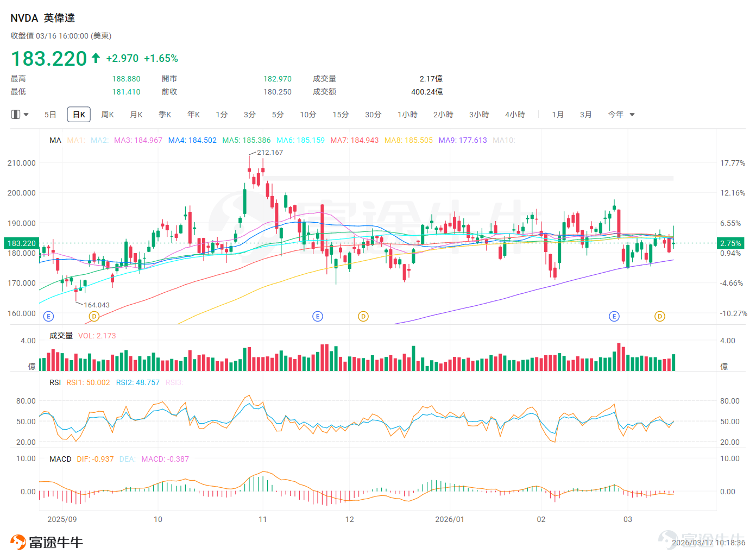
Task: Click the RSI1: 50.002 value
Action: [88, 382]
